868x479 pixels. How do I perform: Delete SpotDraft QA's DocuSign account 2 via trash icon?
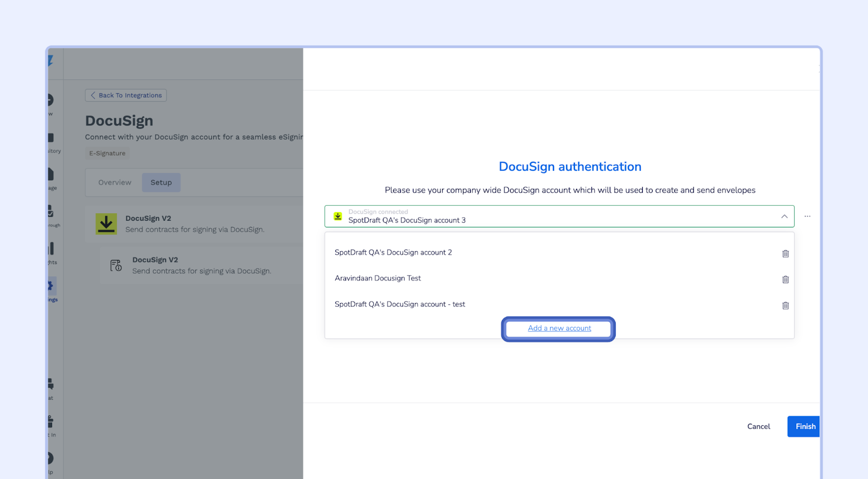pyautogui.click(x=785, y=253)
